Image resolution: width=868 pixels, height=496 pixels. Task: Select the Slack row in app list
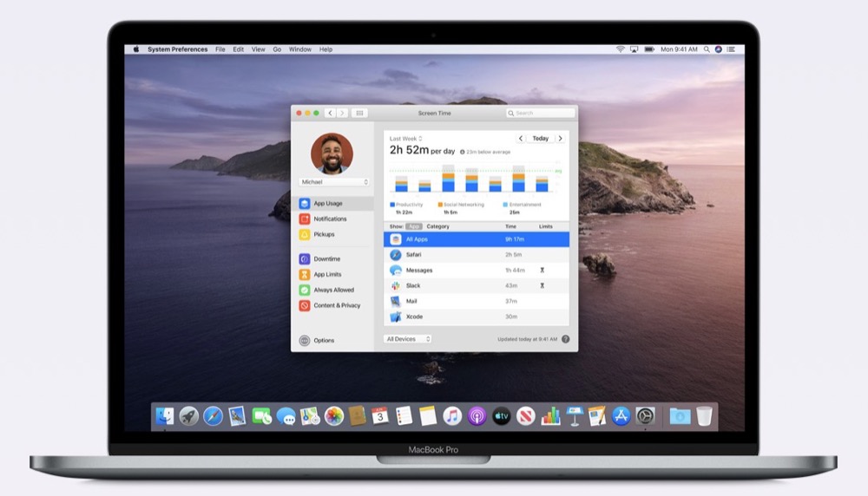(476, 286)
